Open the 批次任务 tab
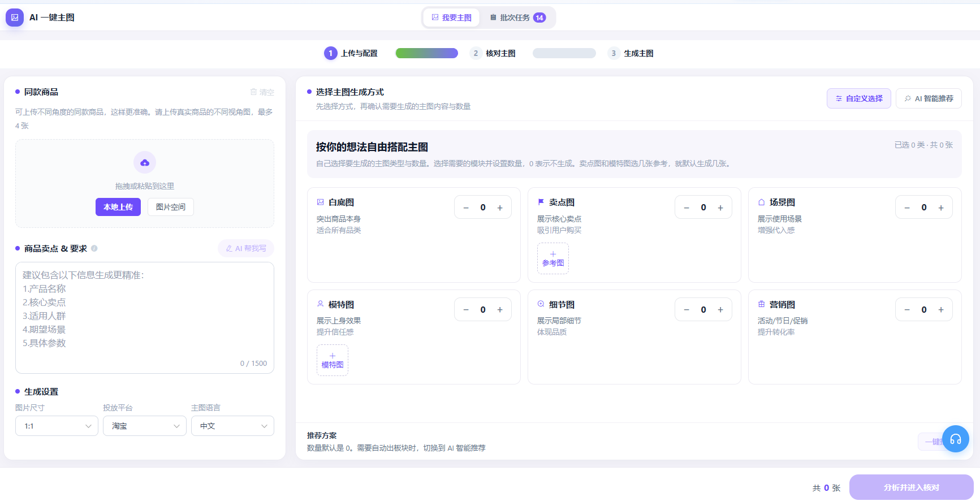This screenshot has width=980, height=501. pos(517,18)
